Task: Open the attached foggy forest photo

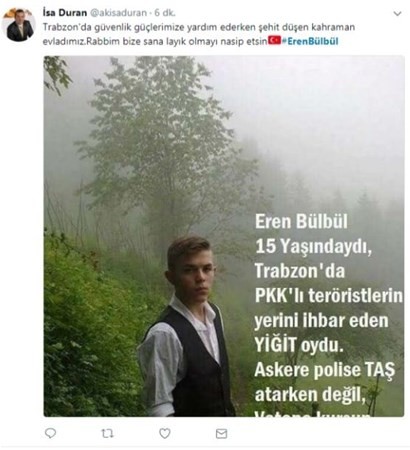Action: (x=224, y=236)
